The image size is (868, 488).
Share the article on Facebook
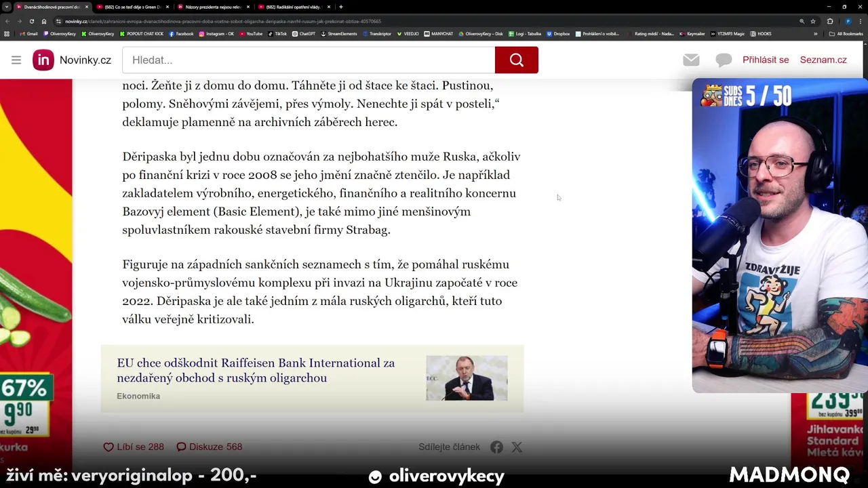click(x=497, y=447)
